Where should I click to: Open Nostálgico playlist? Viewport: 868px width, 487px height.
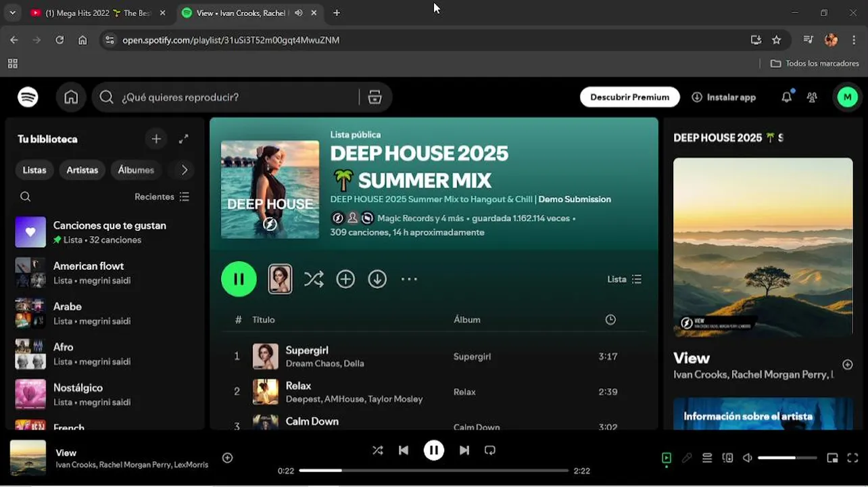106,394
